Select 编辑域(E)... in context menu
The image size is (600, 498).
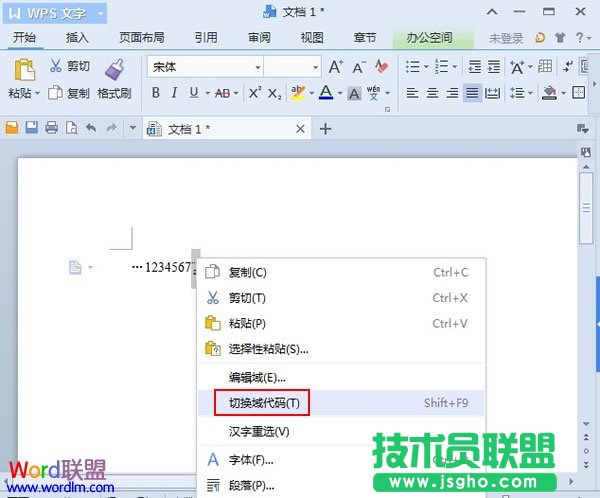click(x=257, y=377)
